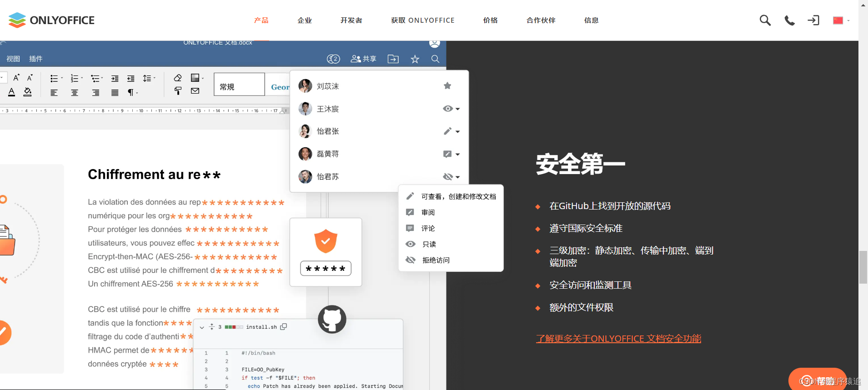Align text center
Image resolution: width=868 pixels, height=390 pixels.
75,93
